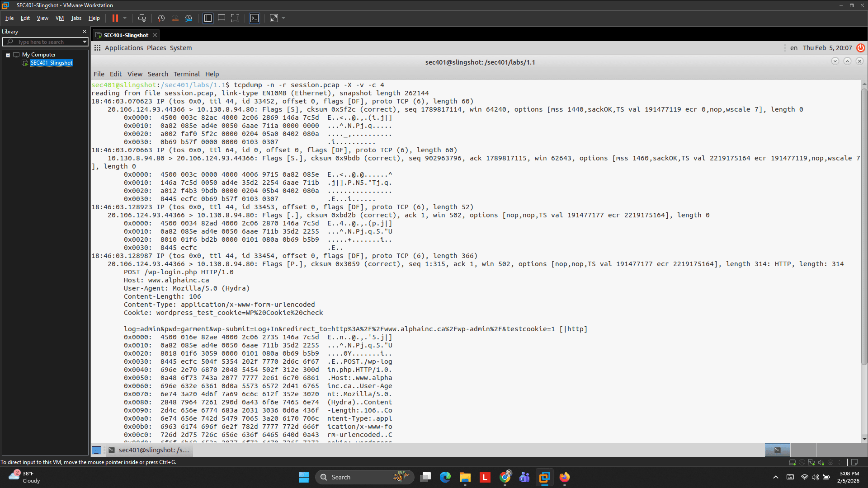The image size is (868, 488).
Task: Click the network adapter status icon
Action: click(x=811, y=463)
